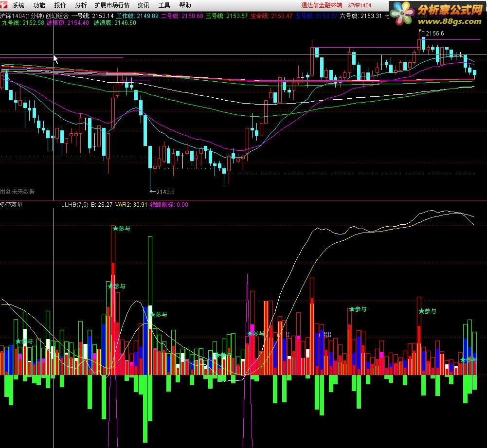Click the 二号线: 2150.68 indicator value
The image size is (487, 448).
click(182, 16)
